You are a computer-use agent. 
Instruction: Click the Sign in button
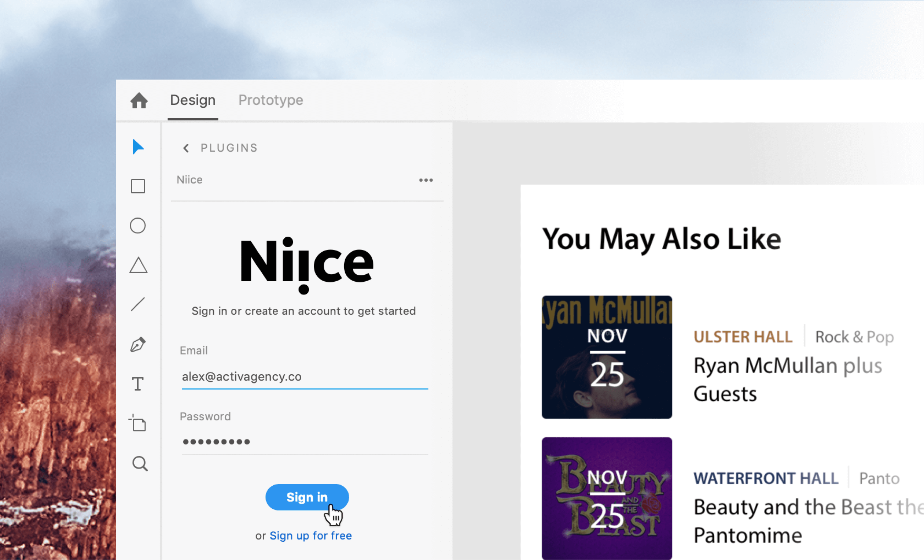[307, 497]
